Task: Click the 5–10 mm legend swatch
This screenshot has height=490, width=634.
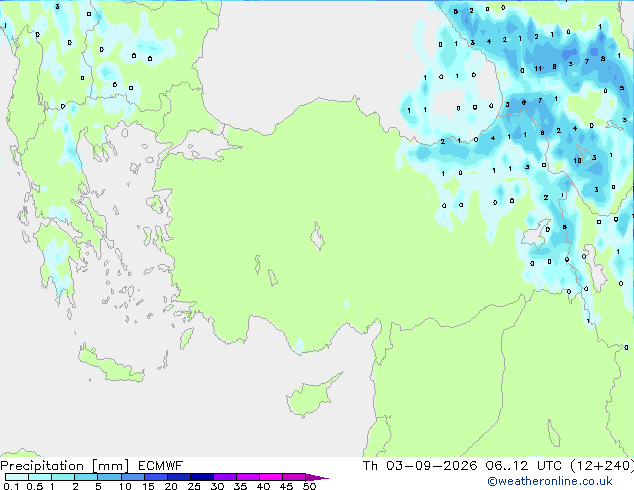Action: (110, 477)
